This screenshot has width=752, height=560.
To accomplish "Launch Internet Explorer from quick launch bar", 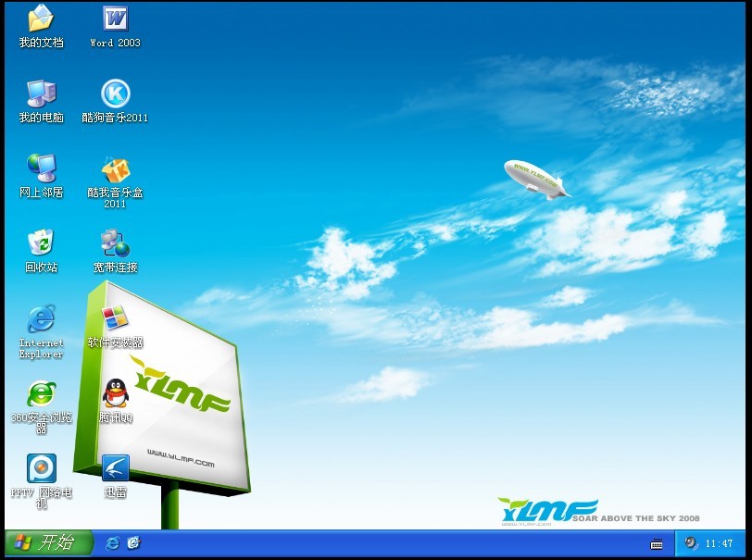I will pyautogui.click(x=112, y=543).
